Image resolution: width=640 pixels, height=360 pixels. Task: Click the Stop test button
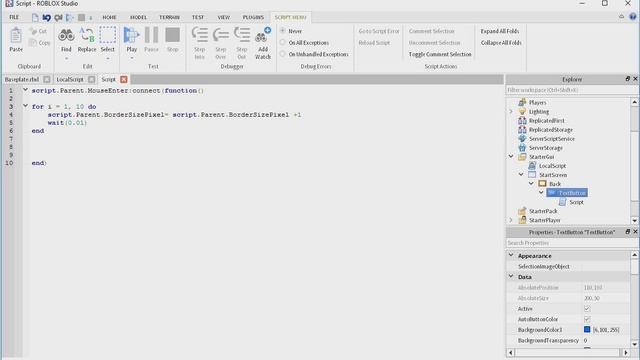[x=173, y=35]
